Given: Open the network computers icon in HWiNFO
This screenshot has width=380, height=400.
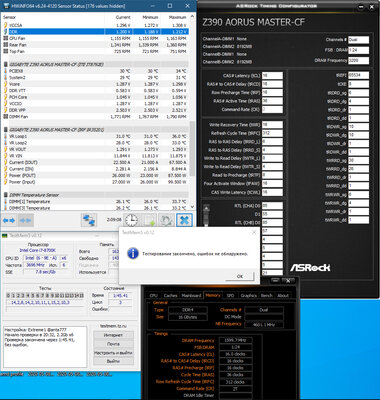Looking at the screenshot, I should [89, 220].
